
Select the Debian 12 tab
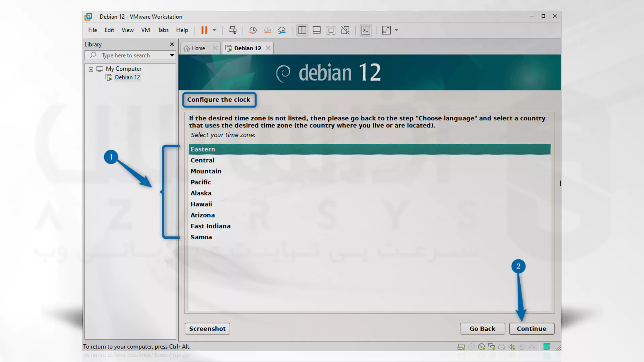pyautogui.click(x=247, y=48)
